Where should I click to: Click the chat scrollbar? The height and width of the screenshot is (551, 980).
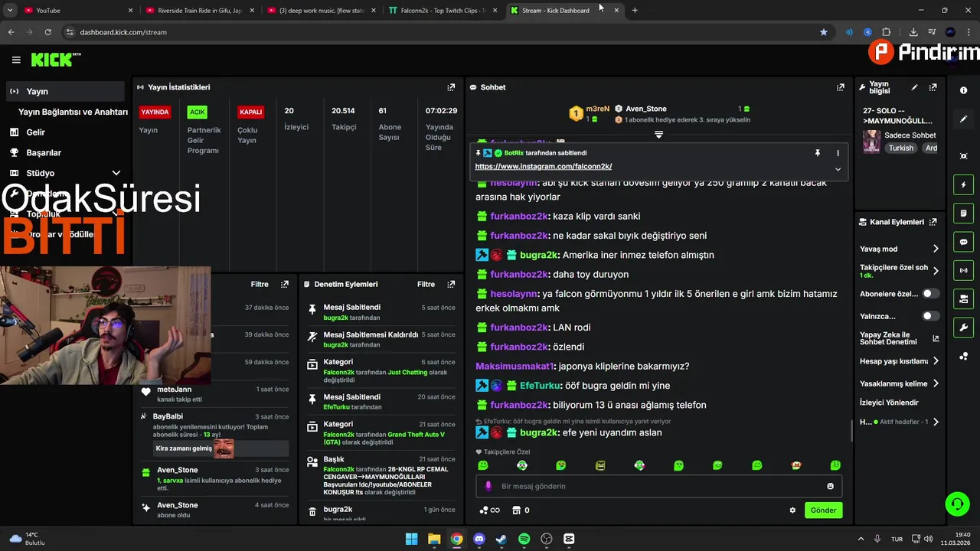click(851, 431)
